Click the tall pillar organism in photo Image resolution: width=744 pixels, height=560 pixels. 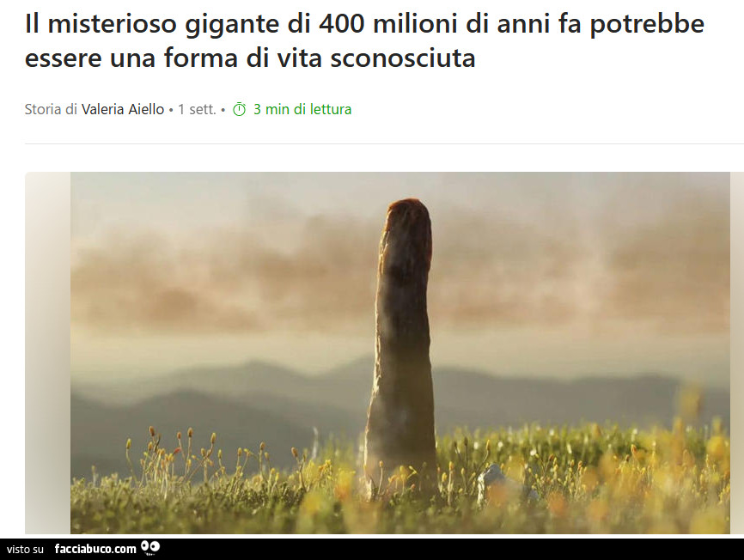point(402,361)
